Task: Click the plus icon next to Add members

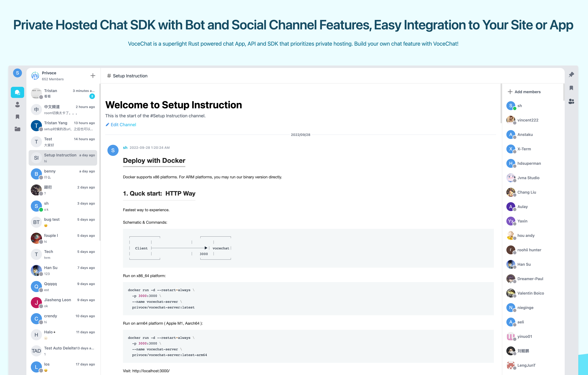Action: [510, 92]
